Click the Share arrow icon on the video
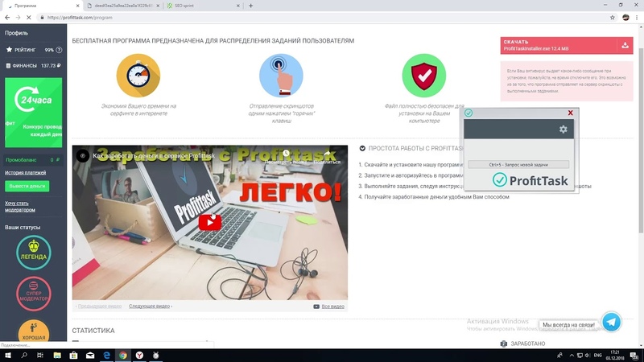Viewport: 644px width, 362px height. point(327,154)
